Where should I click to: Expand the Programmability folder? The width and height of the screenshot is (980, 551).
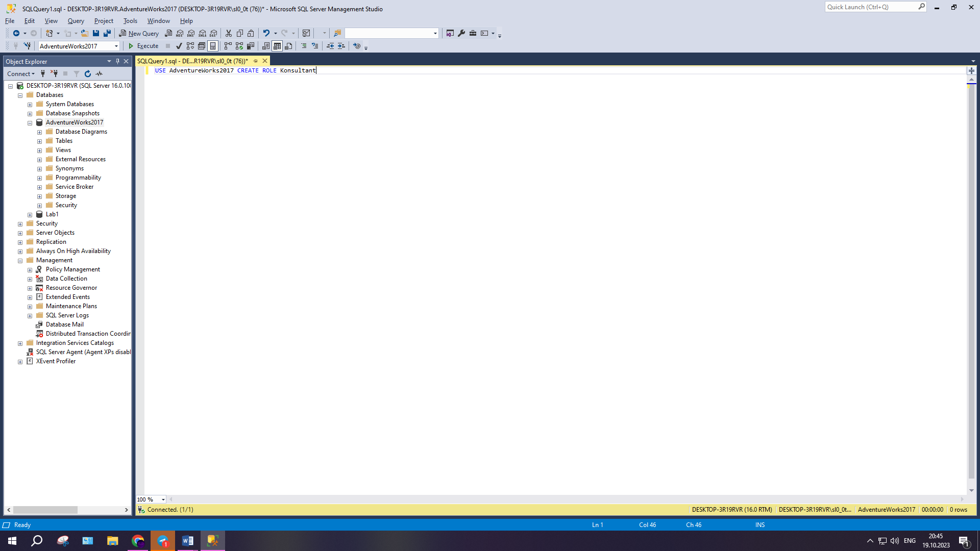39,178
